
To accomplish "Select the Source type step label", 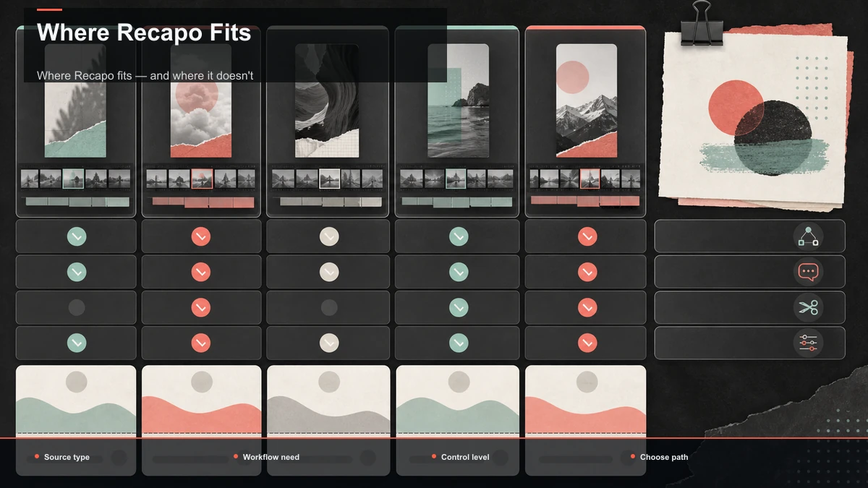I will 67,457.
